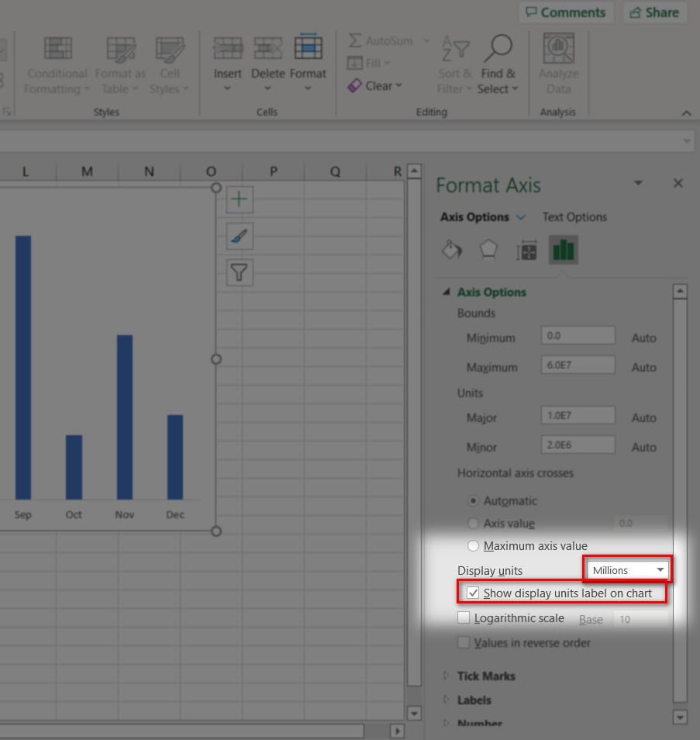Click the Analyze Data icon
700x740 pixels.
click(558, 64)
